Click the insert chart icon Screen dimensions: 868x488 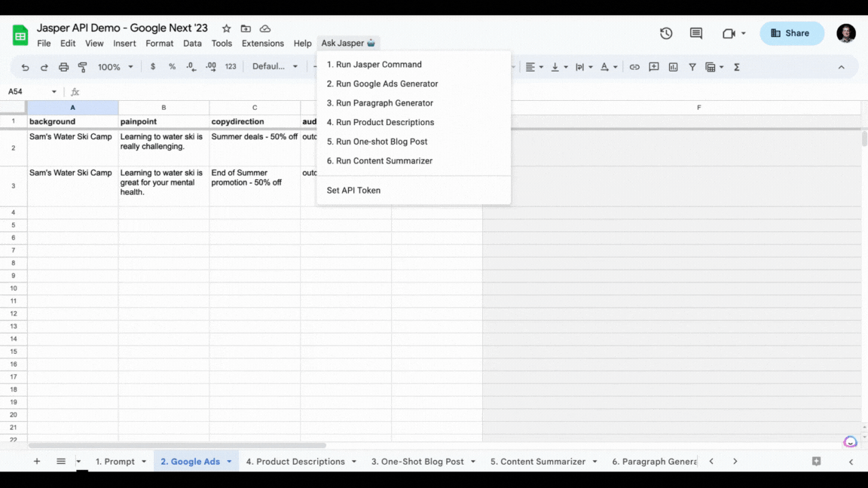pos(673,67)
